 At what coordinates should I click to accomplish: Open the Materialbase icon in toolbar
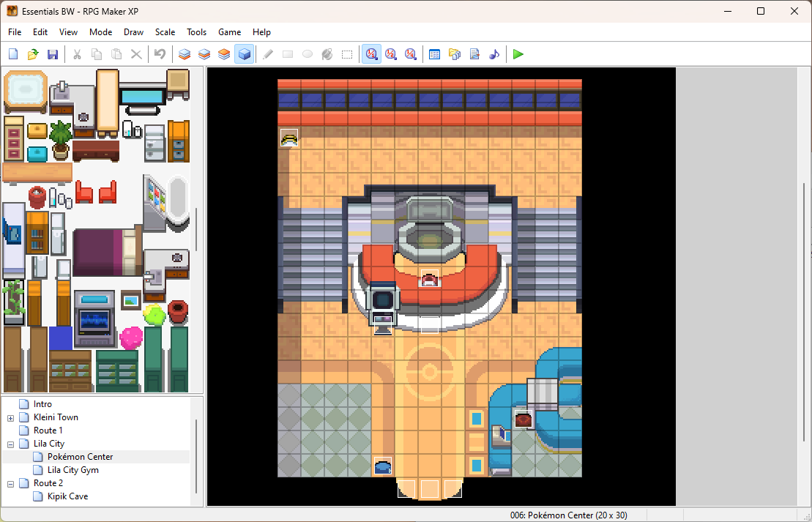[x=454, y=54]
